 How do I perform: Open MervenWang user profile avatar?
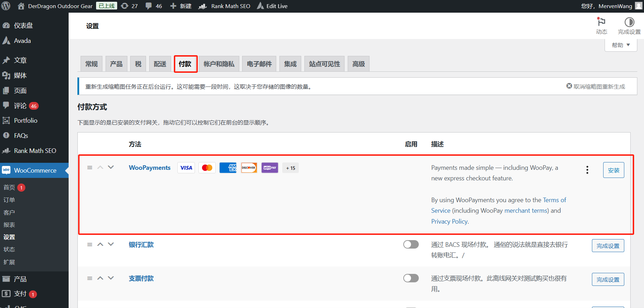tap(638, 6)
